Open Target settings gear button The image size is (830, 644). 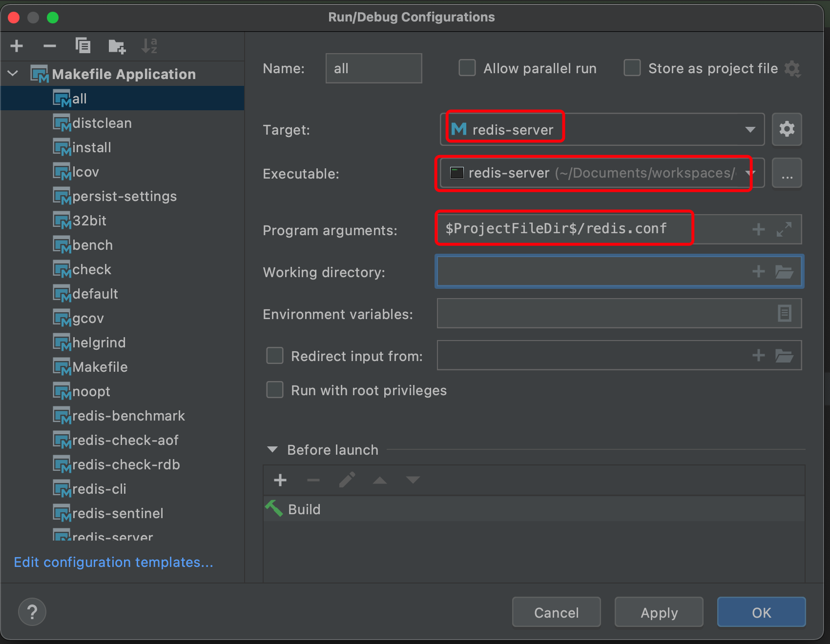click(787, 129)
